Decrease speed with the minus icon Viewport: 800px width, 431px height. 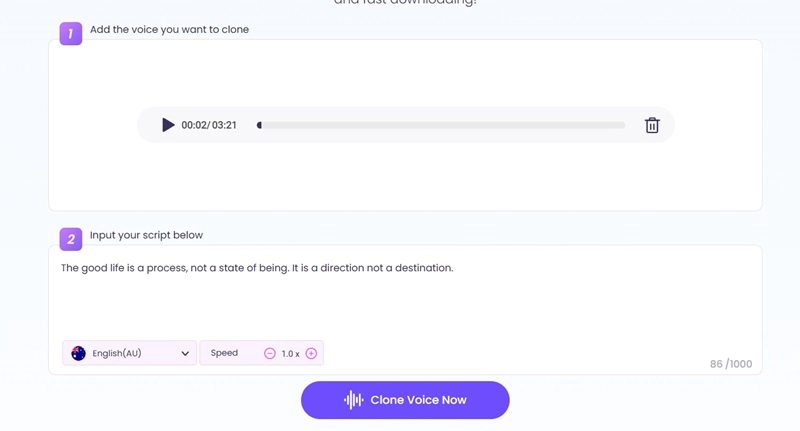(270, 353)
